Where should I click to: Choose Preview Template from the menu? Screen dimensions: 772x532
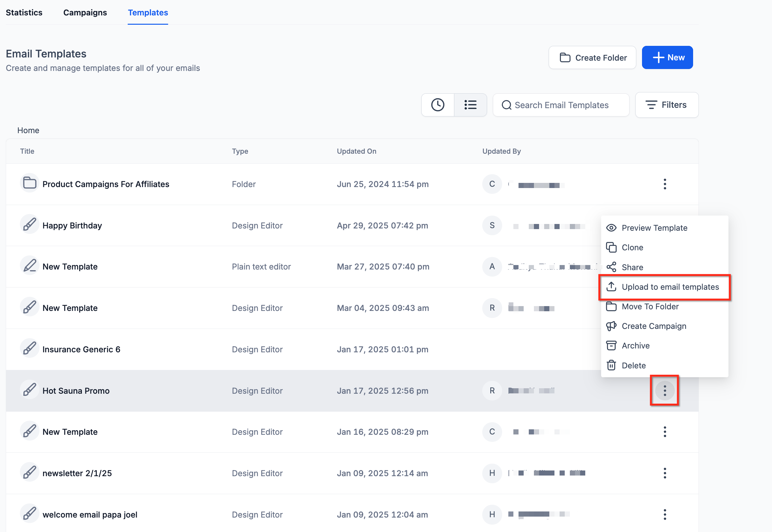[x=654, y=228]
